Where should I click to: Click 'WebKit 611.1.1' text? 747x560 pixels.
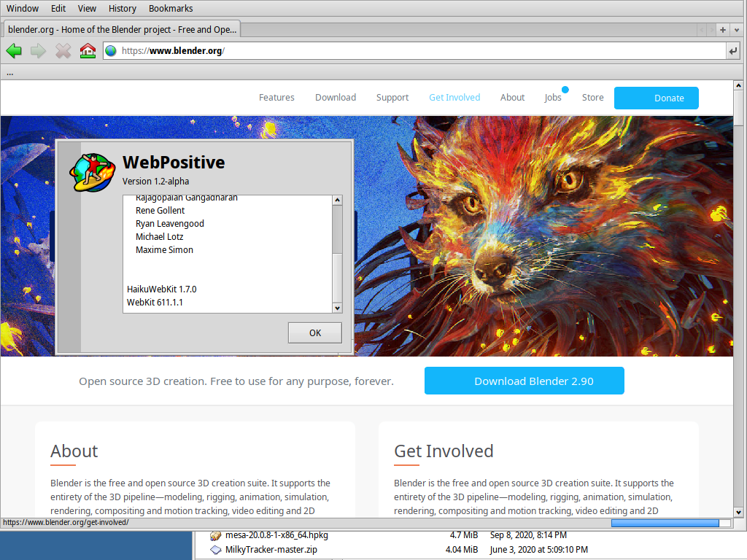point(155,303)
